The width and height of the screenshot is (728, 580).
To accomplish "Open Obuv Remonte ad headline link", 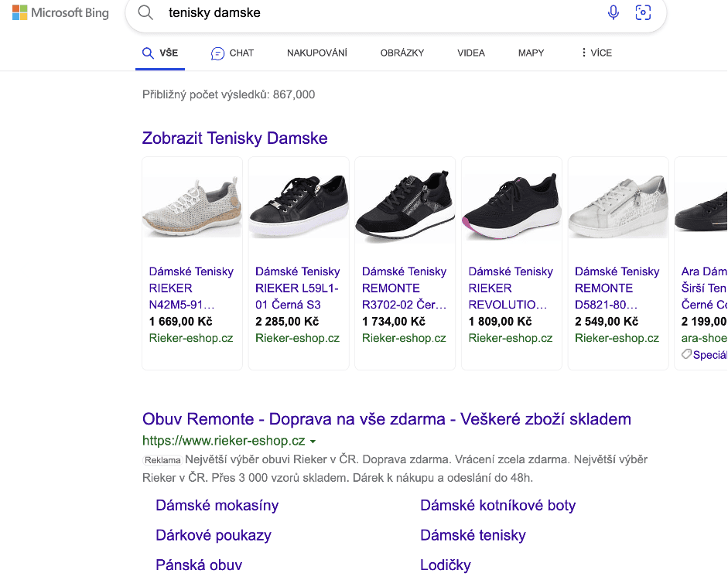I will click(x=386, y=419).
